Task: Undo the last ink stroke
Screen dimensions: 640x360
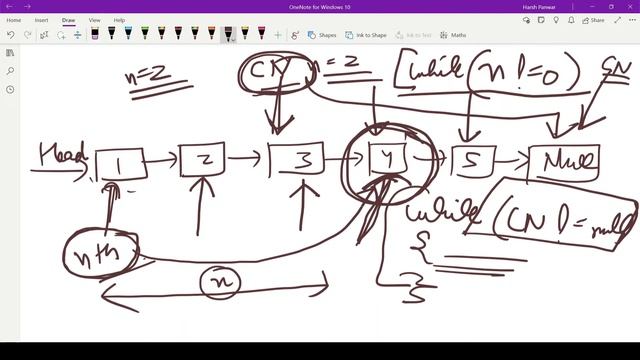Action: pyautogui.click(x=11, y=35)
